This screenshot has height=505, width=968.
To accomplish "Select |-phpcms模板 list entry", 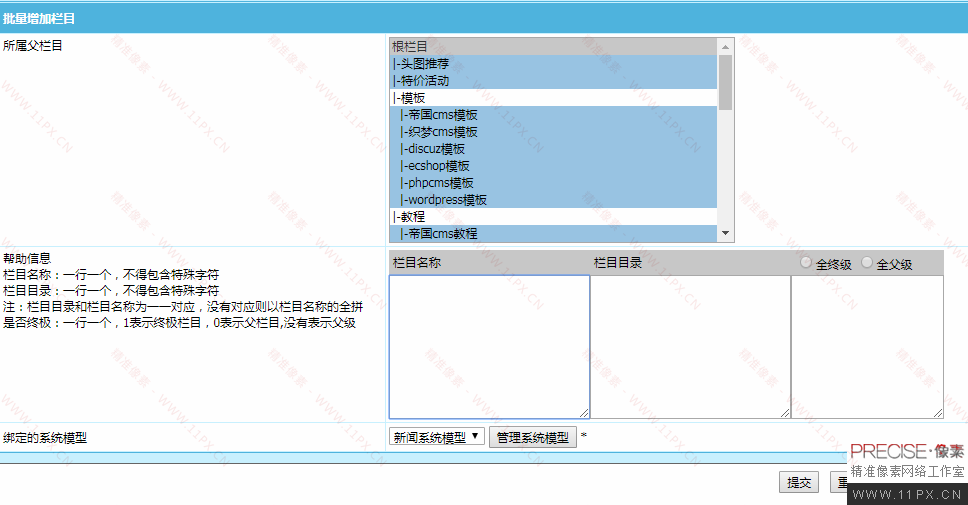I will pyautogui.click(x=553, y=183).
